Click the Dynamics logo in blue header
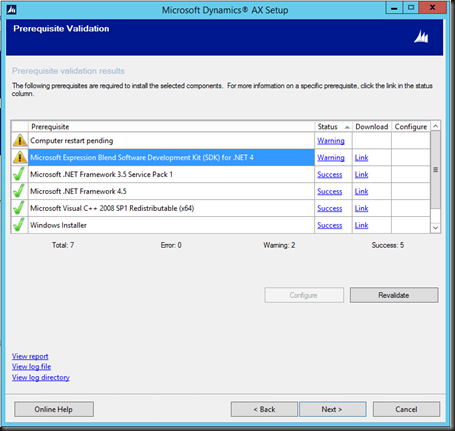 point(421,37)
